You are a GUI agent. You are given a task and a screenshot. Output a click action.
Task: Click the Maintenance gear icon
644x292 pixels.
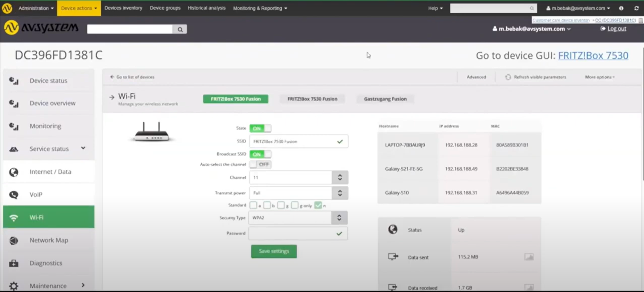pos(14,286)
